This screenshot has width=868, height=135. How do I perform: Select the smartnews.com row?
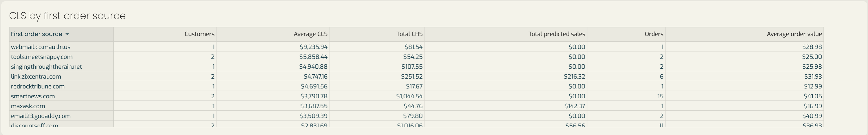pos(416,96)
